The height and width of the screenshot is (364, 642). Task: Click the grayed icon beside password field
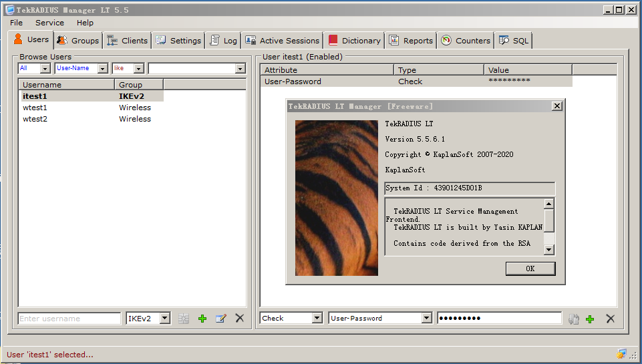coord(574,319)
